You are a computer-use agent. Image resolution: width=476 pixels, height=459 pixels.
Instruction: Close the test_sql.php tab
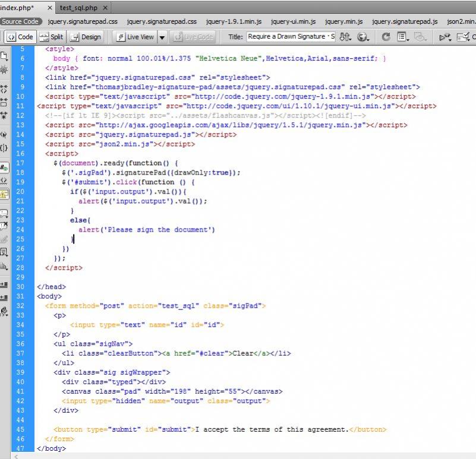point(105,8)
